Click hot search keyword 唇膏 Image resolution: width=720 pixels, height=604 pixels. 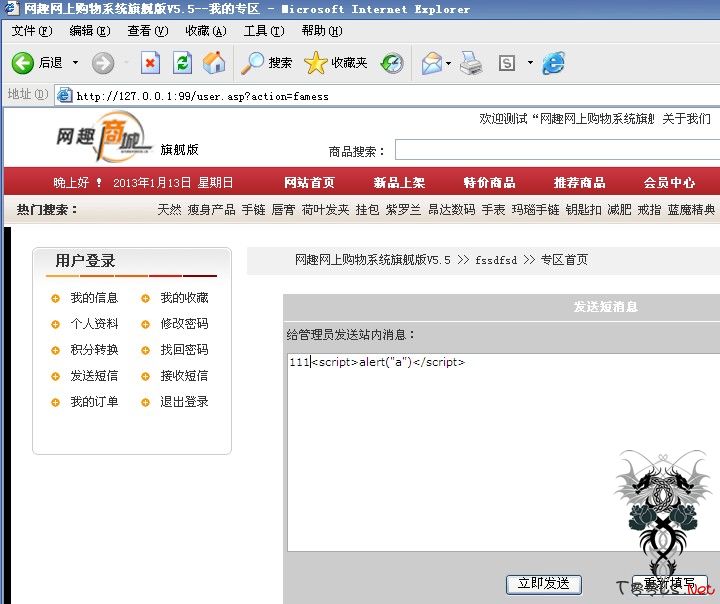pyautogui.click(x=284, y=210)
